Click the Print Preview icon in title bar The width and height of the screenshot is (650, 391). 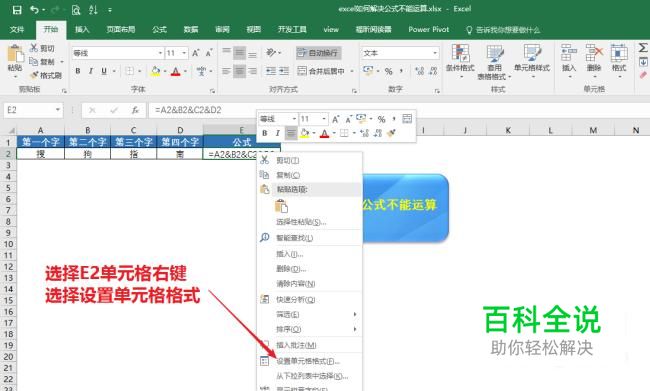pyautogui.click(x=75, y=10)
